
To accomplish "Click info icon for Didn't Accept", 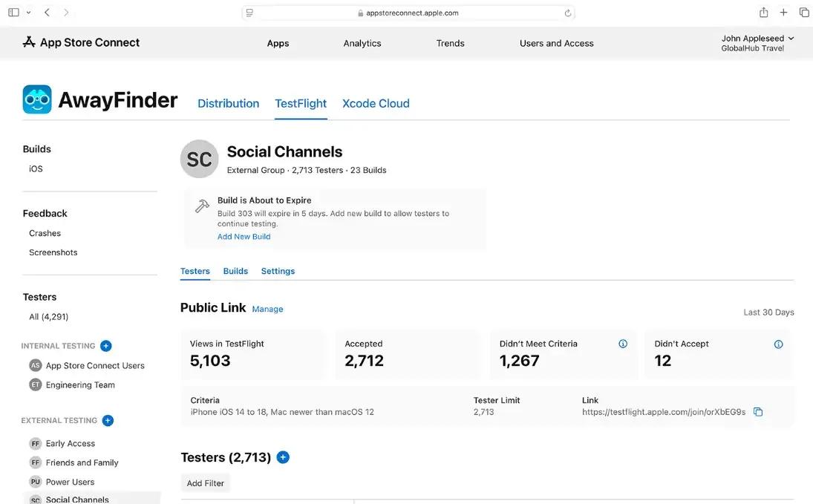I will coord(778,344).
